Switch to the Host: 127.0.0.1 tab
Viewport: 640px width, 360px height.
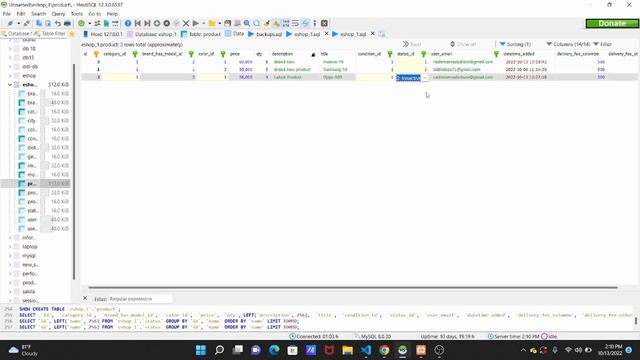point(103,34)
